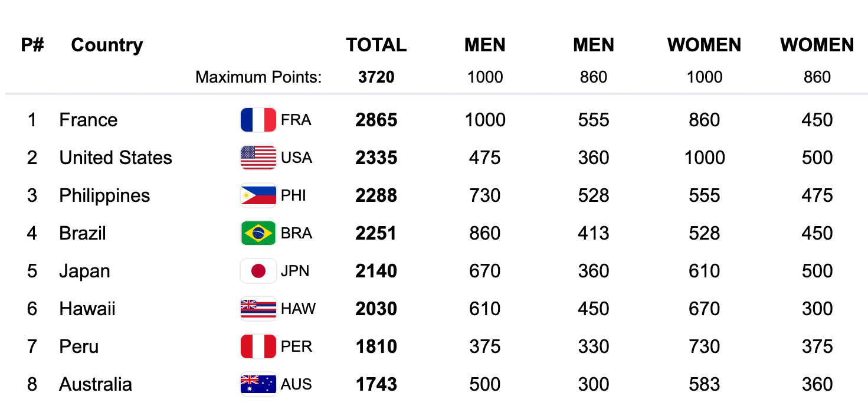The width and height of the screenshot is (868, 409).
Task: Click the P# column header
Action: [x=32, y=45]
